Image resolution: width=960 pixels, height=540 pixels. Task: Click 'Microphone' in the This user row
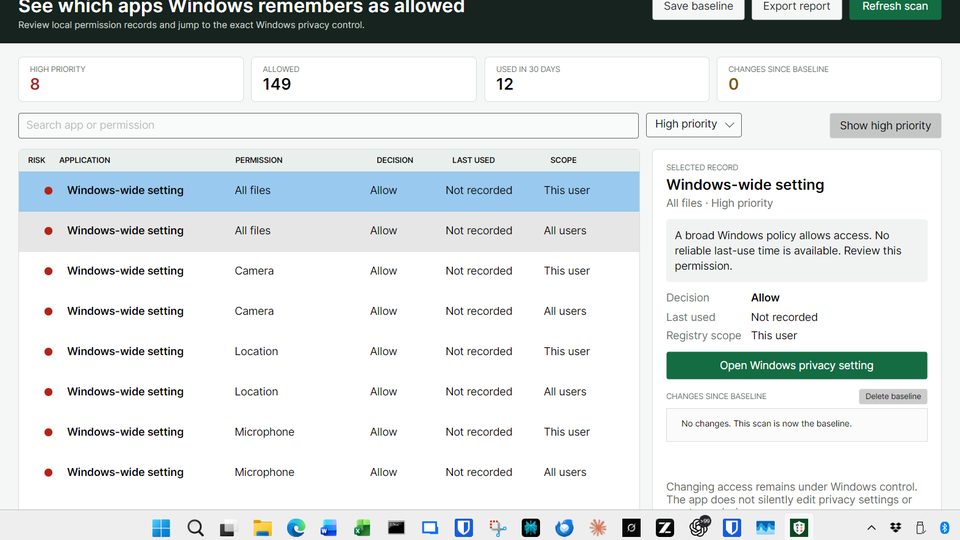(x=264, y=432)
